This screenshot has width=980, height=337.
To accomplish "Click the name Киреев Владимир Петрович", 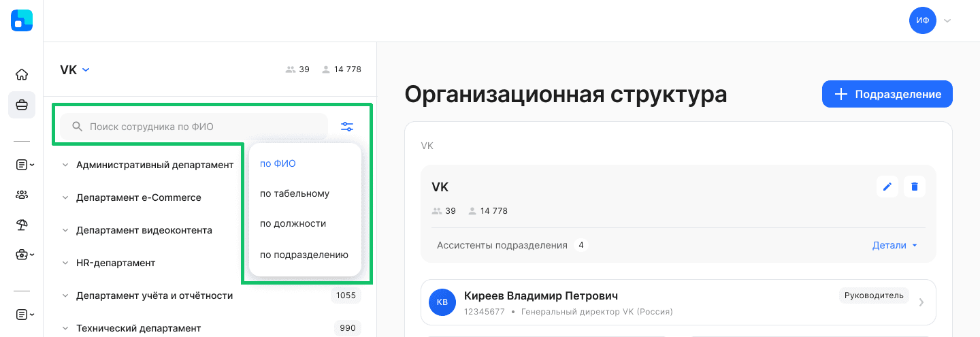I will click(541, 295).
